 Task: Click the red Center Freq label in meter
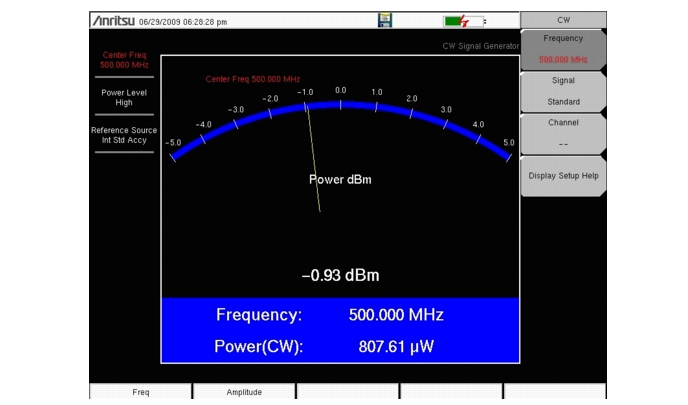click(253, 79)
